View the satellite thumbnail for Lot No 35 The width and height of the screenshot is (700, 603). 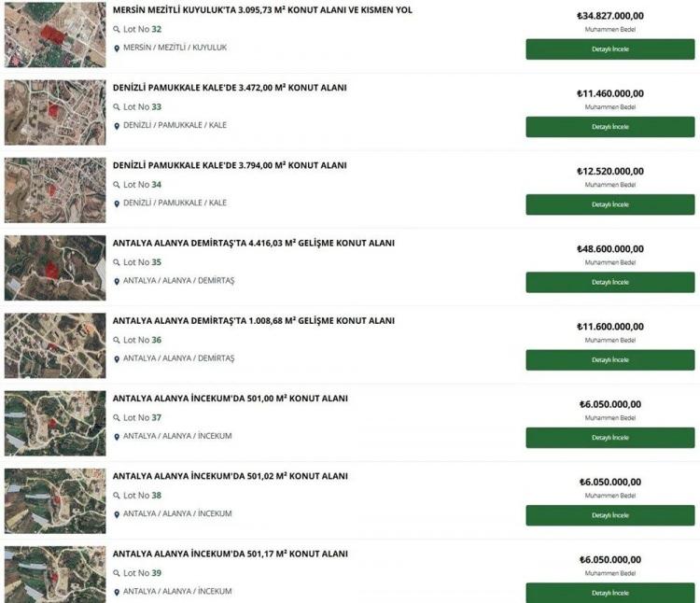[55, 268]
